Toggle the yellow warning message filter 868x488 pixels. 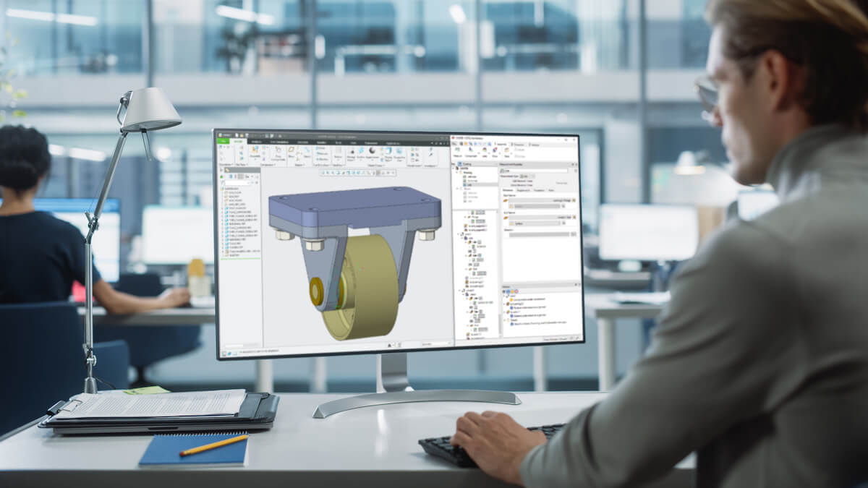513,292
